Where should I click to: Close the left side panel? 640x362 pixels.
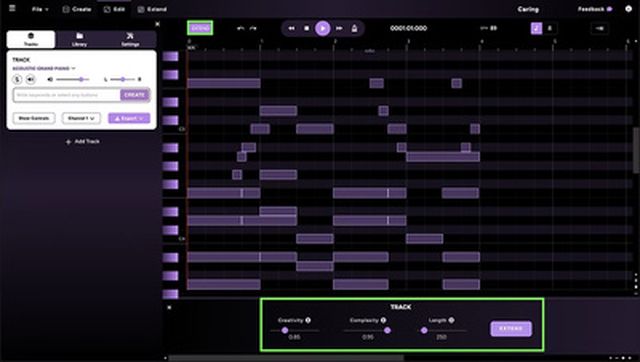coord(158,24)
